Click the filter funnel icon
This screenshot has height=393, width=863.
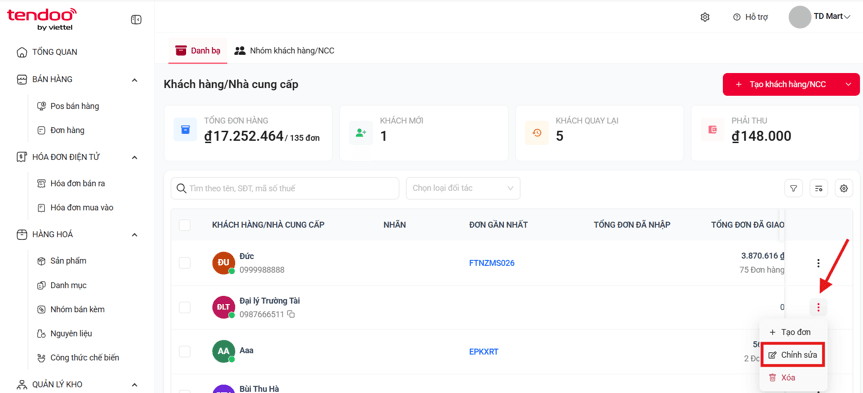click(793, 188)
